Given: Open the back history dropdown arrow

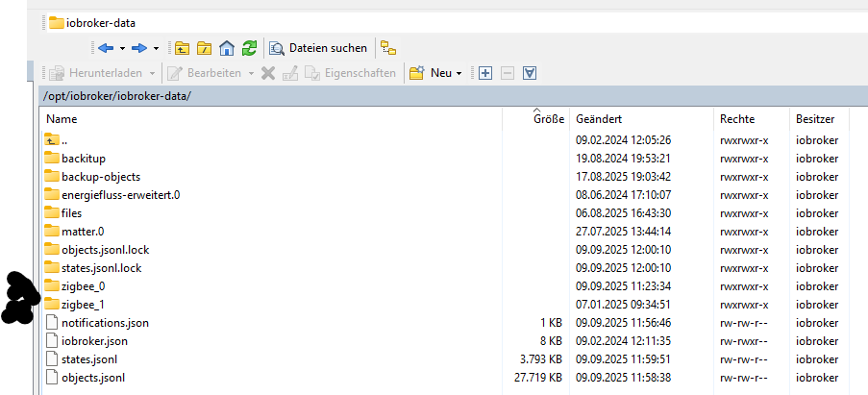Looking at the screenshot, I should (x=122, y=49).
